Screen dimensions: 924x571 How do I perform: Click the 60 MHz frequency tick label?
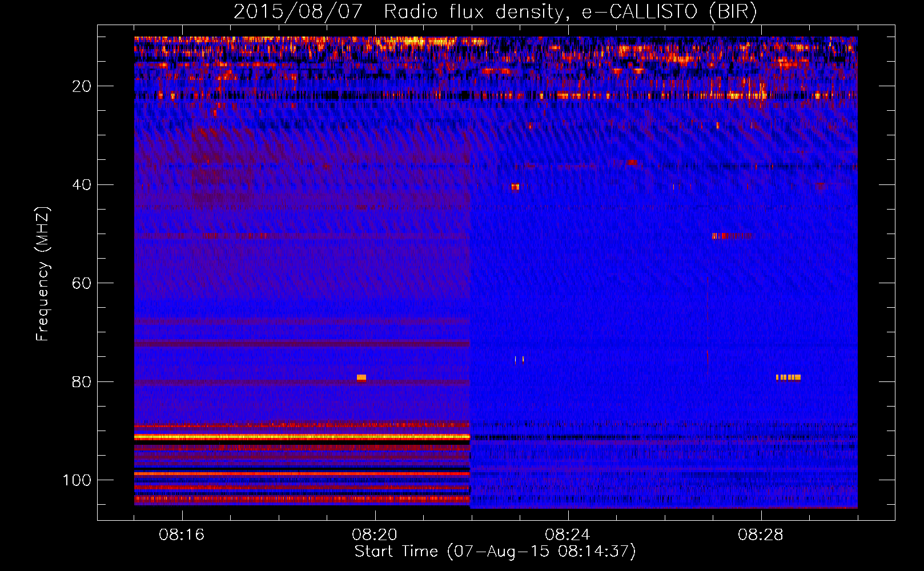click(x=82, y=283)
